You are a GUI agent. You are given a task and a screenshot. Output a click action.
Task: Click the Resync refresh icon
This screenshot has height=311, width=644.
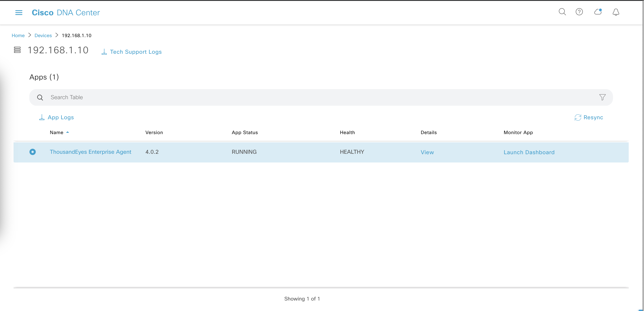pos(578,117)
